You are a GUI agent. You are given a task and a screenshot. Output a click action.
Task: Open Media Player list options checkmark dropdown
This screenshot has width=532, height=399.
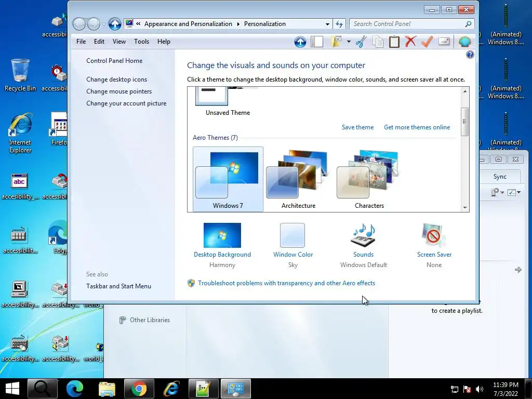[x=514, y=192]
